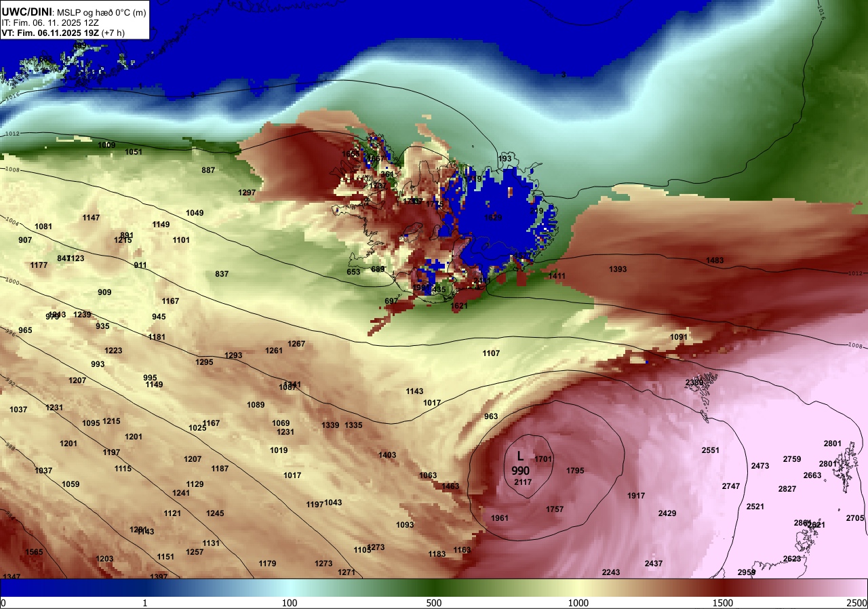Click the 1179 label near bottom
Screen dimensions: 868x609
(267, 564)
